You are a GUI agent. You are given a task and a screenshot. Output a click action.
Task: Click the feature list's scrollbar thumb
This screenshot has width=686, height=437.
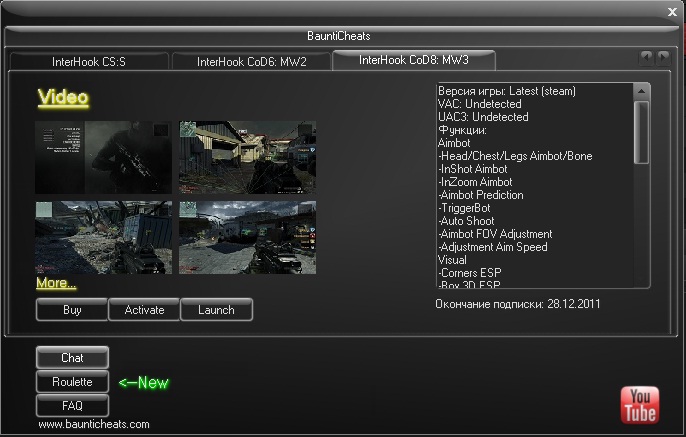(641, 133)
